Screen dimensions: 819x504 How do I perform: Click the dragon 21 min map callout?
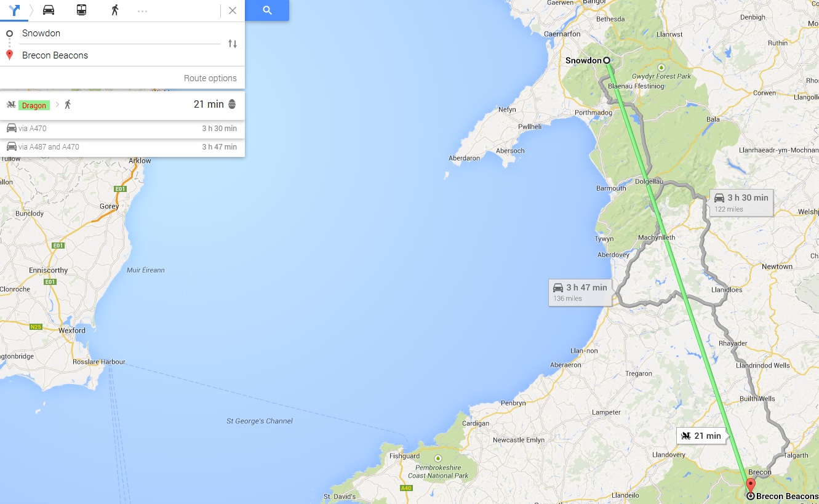click(x=702, y=436)
